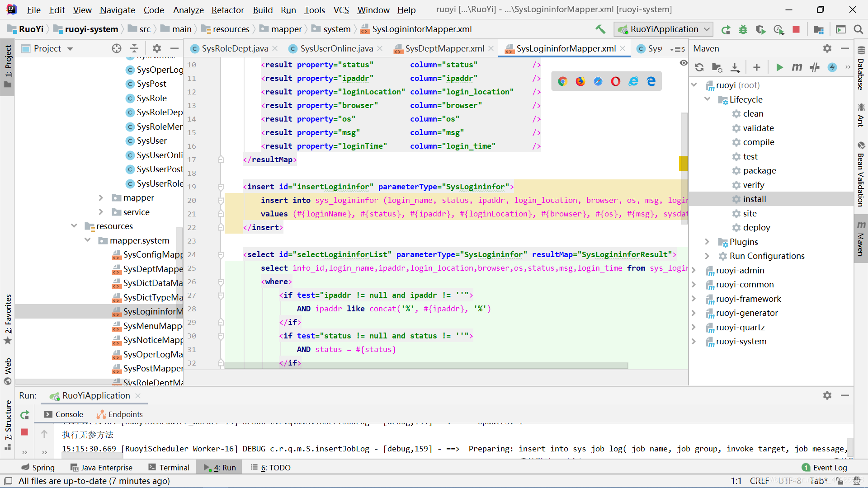
Task: Open the VCS menu
Action: coord(341,10)
